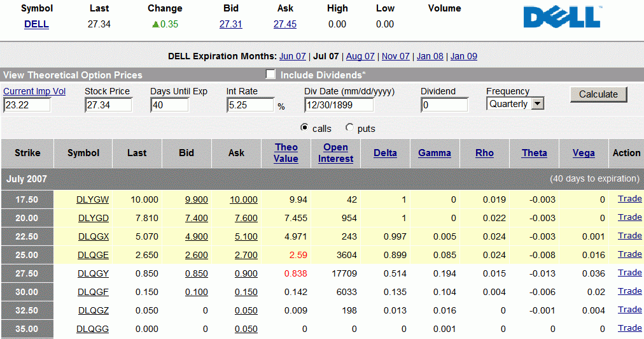Switch to Jan 09 expiration month
644x339 pixels.
(464, 56)
